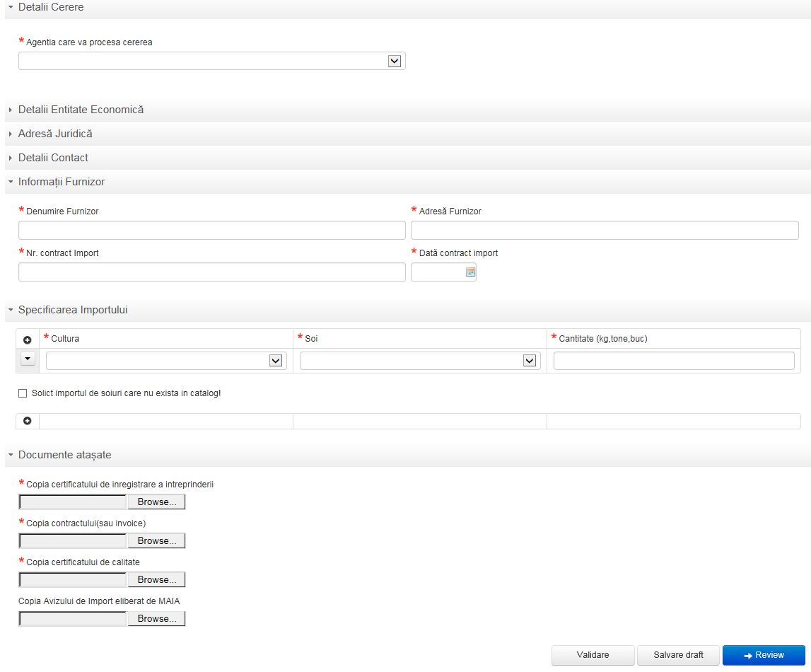The height and width of the screenshot is (672, 811).
Task: Click the Denumire Furnizor text field
Action: click(212, 231)
